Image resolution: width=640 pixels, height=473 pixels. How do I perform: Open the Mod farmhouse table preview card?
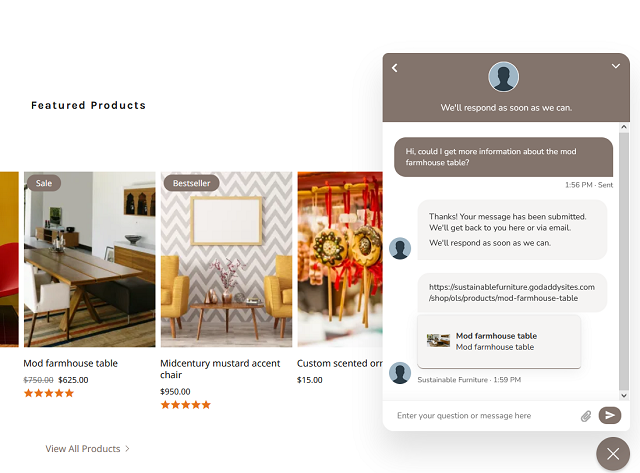[499, 341]
